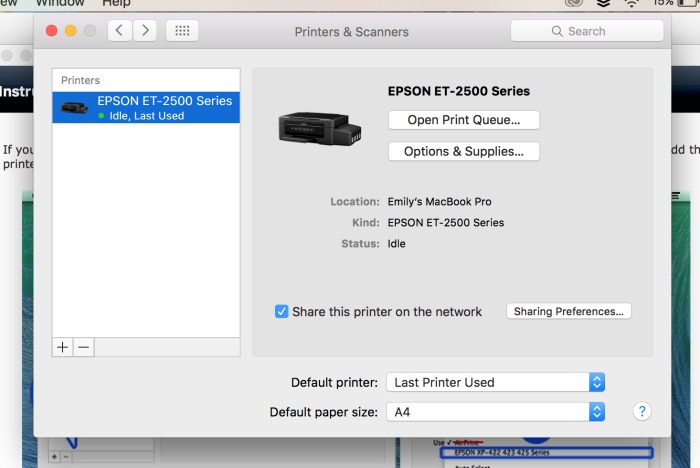Click Open Print Queue button

click(x=464, y=120)
